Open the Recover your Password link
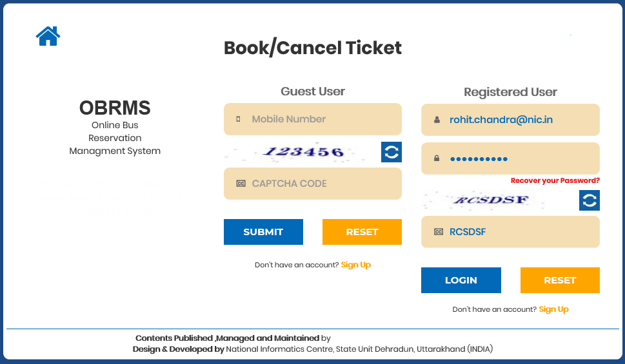Image resolution: width=625 pixels, height=364 pixels. (555, 181)
